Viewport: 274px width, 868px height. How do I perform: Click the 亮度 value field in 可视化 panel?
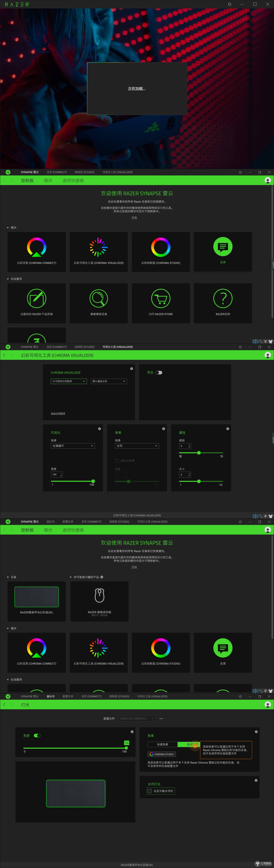click(57, 474)
